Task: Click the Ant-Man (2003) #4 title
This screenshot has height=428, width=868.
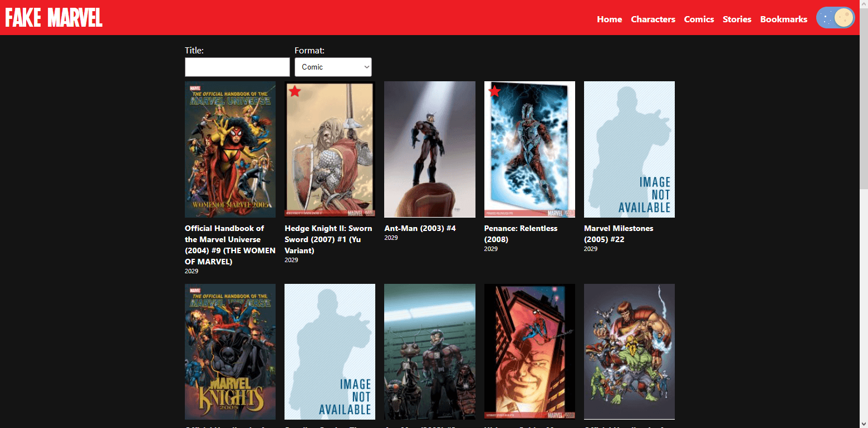Action: coord(420,228)
